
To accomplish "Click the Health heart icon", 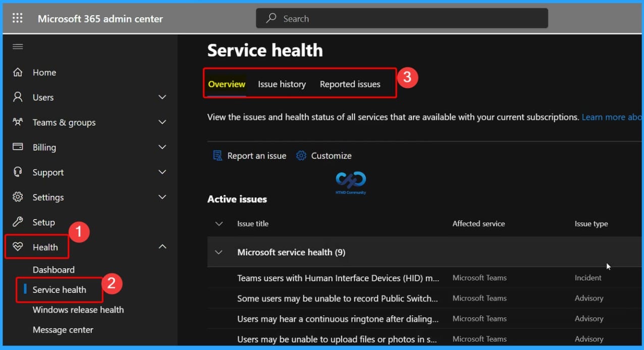I will tap(18, 247).
